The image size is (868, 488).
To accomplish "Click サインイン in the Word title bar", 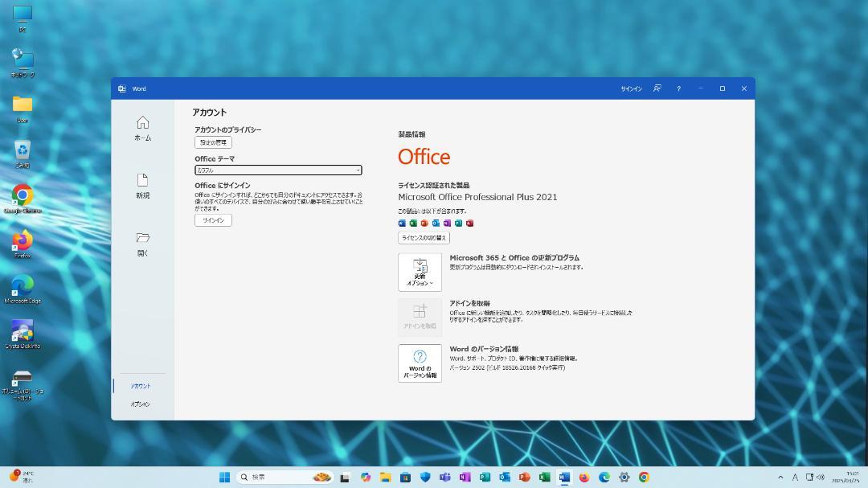I will tap(631, 88).
